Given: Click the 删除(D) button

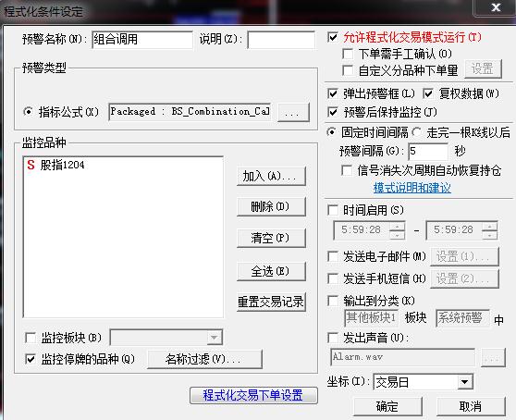Looking at the screenshot, I should coord(271,206).
